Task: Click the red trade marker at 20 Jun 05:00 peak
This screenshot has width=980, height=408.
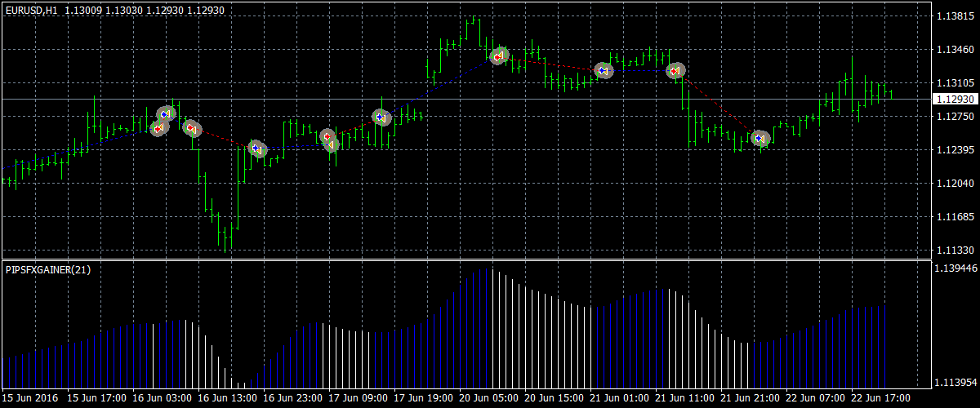Action: (499, 56)
